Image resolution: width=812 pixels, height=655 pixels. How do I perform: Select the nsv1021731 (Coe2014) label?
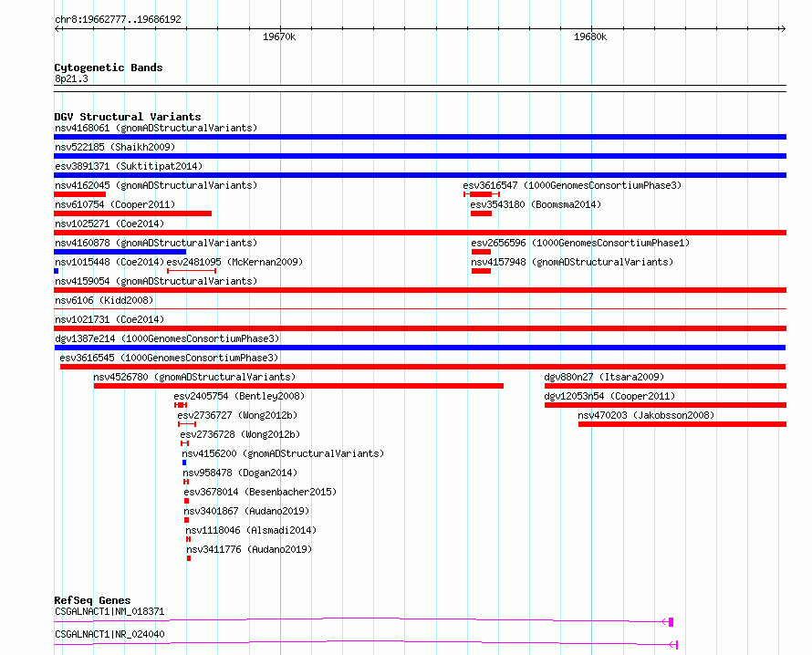(109, 319)
